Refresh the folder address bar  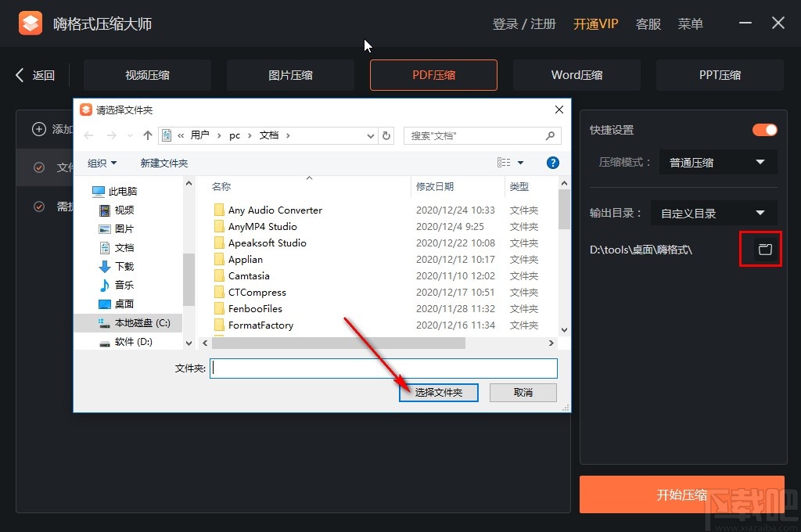pyautogui.click(x=386, y=135)
